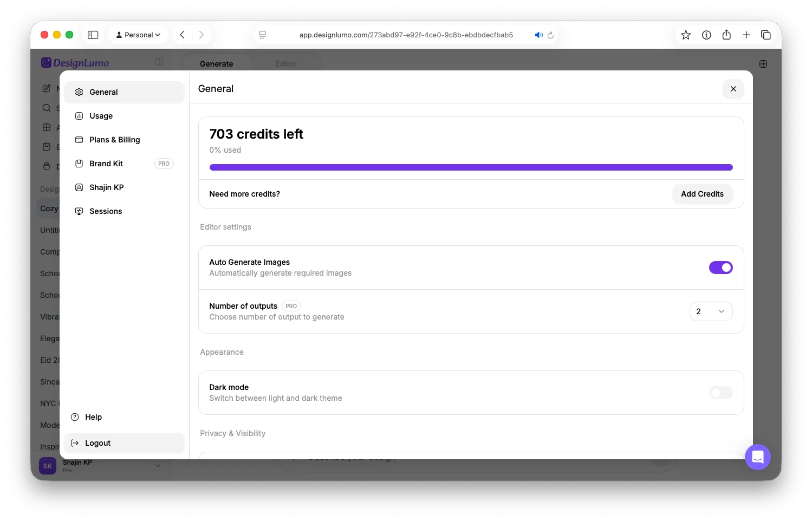Enable the Dark mode toggle
The height and width of the screenshot is (521, 812).
point(721,393)
